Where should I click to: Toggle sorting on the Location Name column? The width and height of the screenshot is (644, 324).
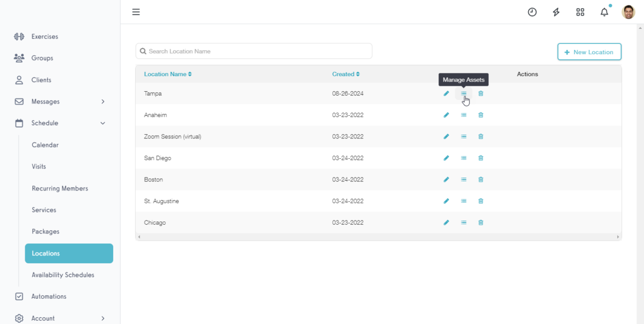[x=168, y=73]
